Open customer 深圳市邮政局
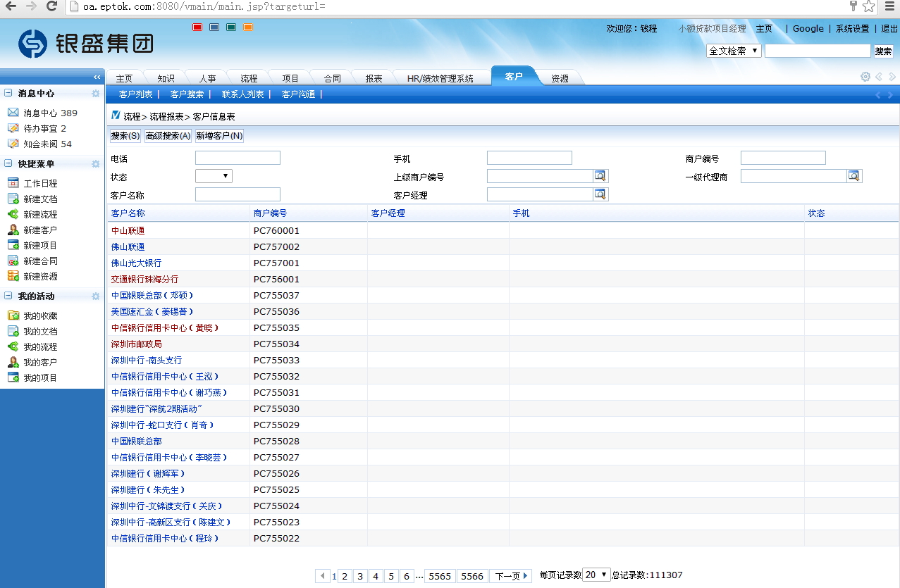 point(137,344)
